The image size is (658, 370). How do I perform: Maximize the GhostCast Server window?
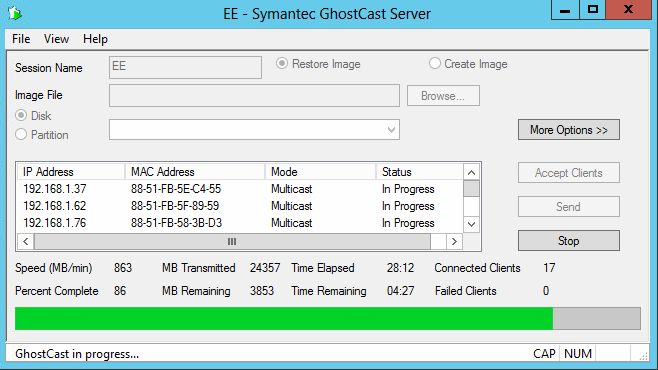593,10
